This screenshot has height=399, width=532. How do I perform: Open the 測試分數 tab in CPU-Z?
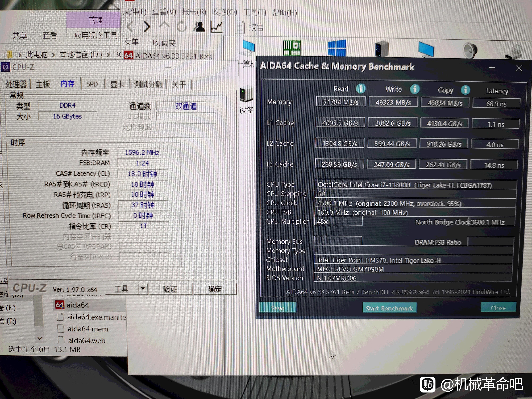click(x=148, y=84)
